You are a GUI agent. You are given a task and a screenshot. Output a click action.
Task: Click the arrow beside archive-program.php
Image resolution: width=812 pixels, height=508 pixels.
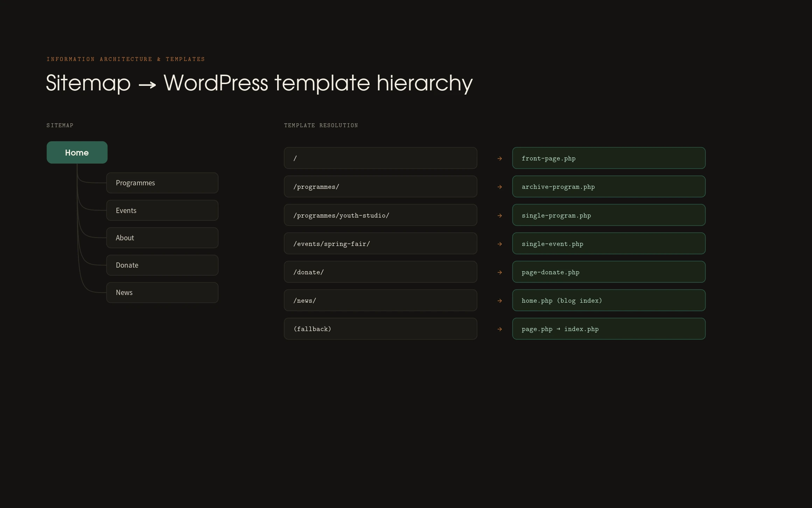(500, 187)
